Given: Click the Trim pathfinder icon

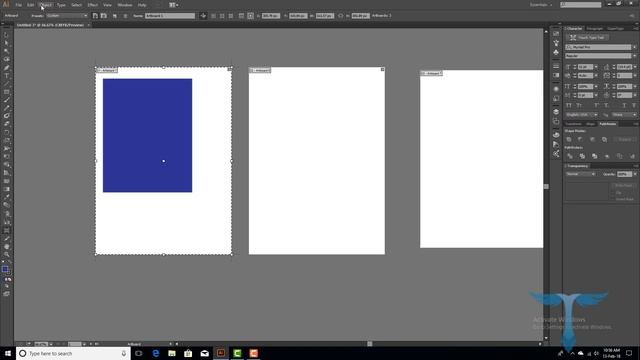Looking at the screenshot, I should tap(582, 156).
